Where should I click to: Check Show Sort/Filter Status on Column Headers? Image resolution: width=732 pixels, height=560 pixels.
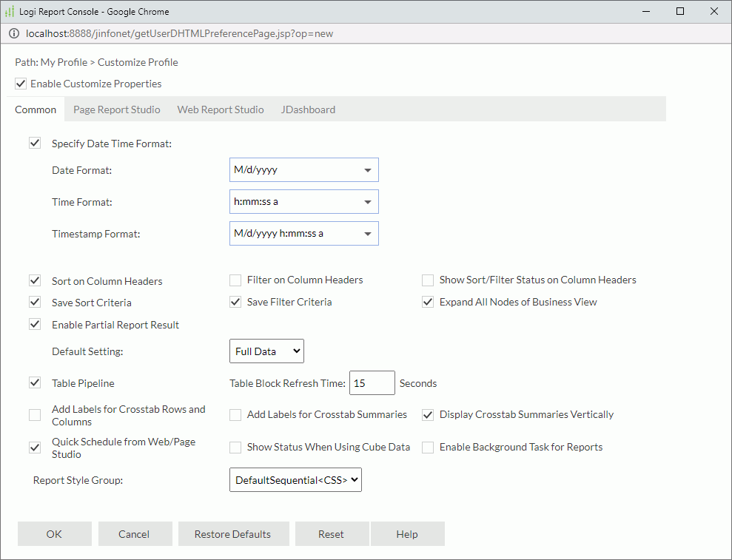[x=427, y=280]
